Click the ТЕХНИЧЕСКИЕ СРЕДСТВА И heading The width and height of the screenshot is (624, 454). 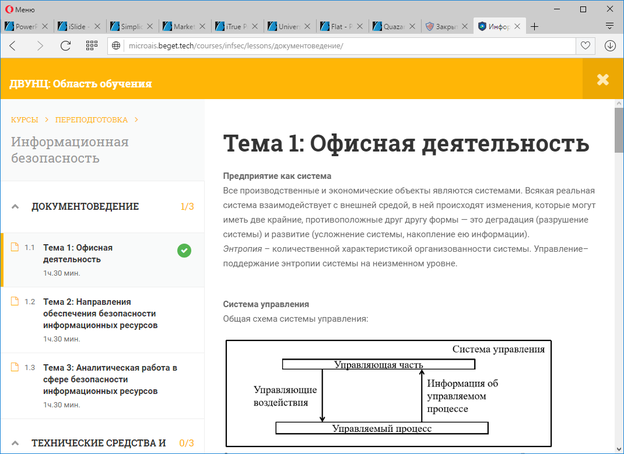click(x=99, y=443)
